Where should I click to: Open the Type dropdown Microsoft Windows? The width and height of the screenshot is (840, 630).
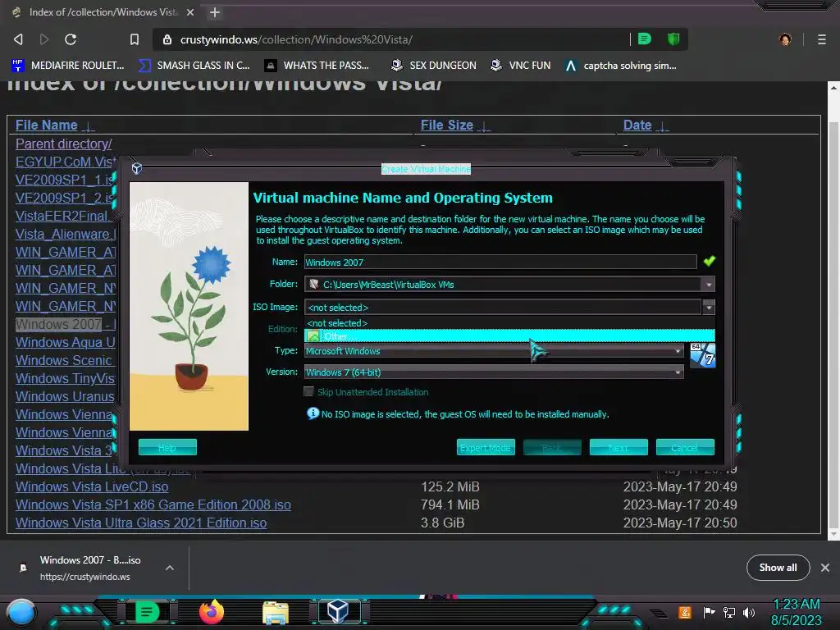[494, 351]
